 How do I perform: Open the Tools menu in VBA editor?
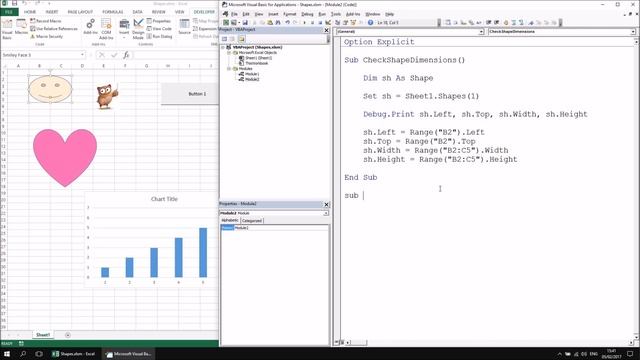coord(336,14)
